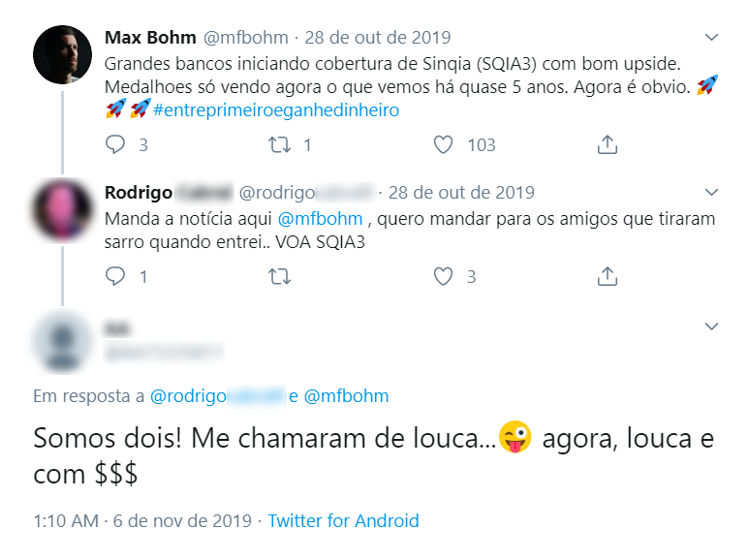Retweet Max Bohm's Sinqia tweet

279,145
